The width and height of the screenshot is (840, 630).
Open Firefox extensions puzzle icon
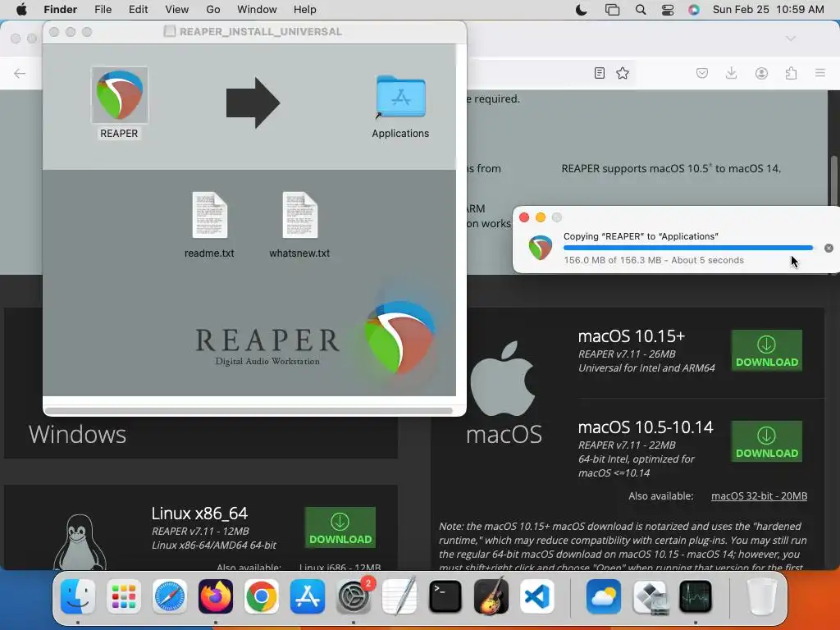(x=791, y=73)
